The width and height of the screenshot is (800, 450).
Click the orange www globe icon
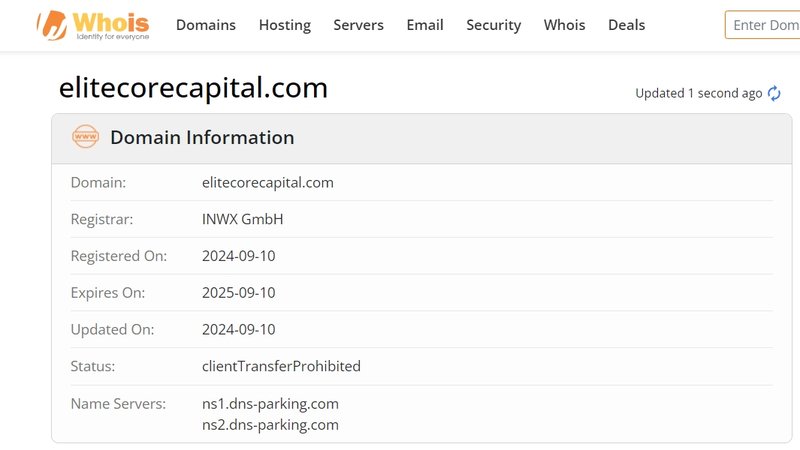pyautogui.click(x=85, y=137)
